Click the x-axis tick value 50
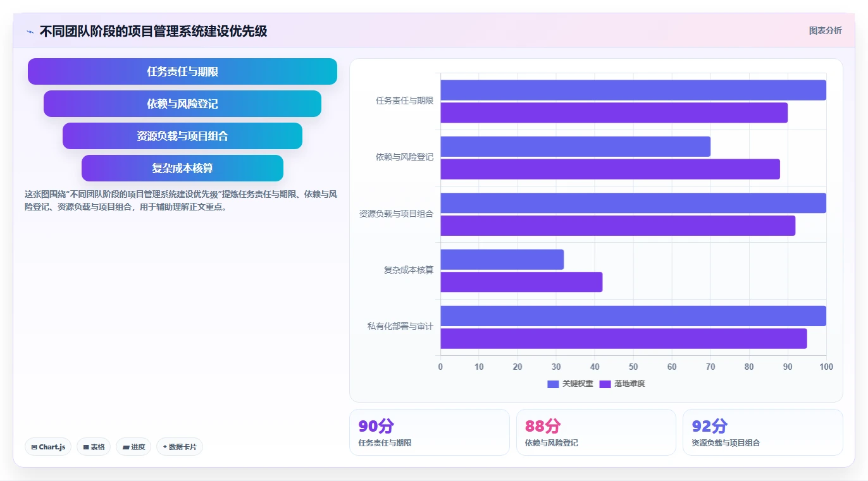Viewport: 868px width, 481px height. point(633,367)
